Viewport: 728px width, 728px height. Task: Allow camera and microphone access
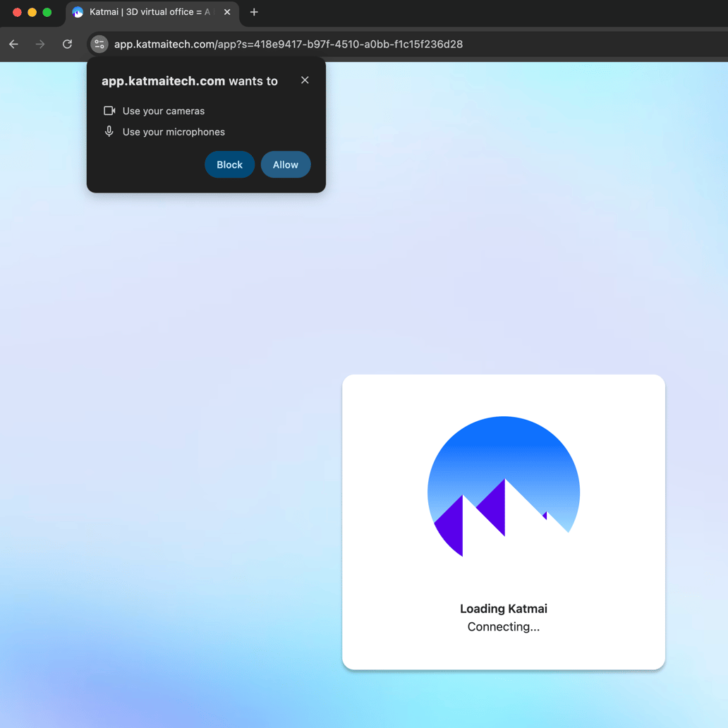point(285,164)
